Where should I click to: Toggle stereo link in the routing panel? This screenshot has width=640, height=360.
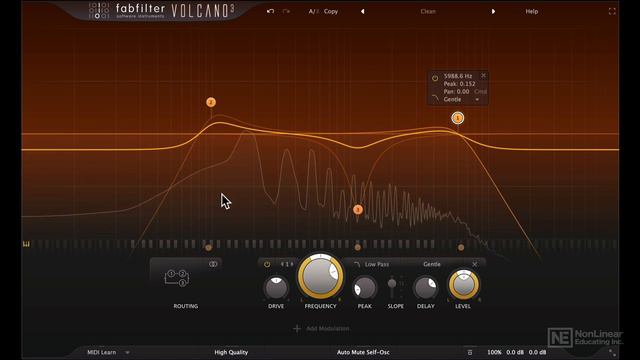(x=213, y=264)
